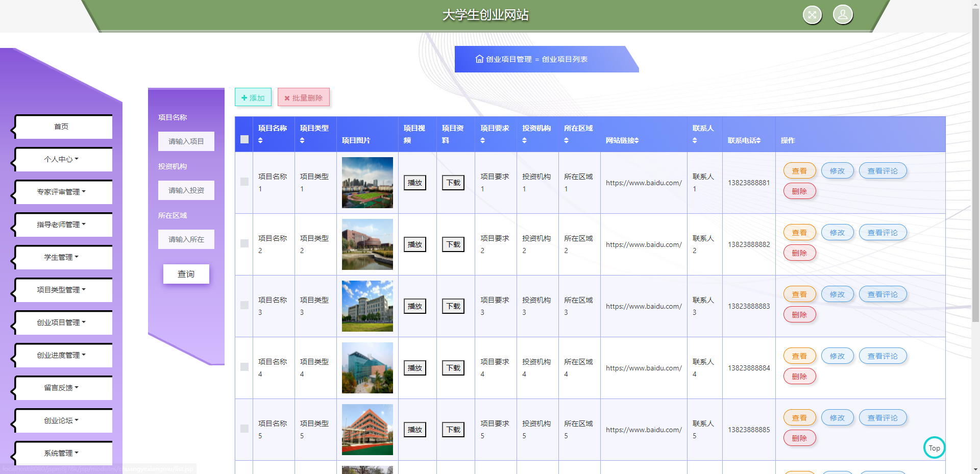Sort by 网站链接 column arrows
This screenshot has height=474, width=980.
click(x=636, y=141)
